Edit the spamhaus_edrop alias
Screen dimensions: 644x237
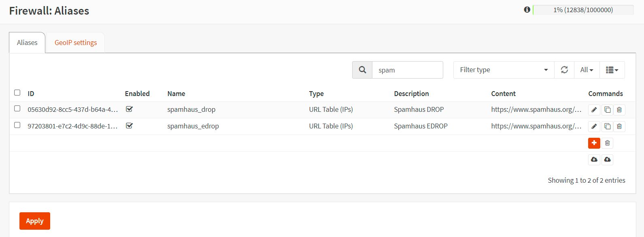[594, 126]
